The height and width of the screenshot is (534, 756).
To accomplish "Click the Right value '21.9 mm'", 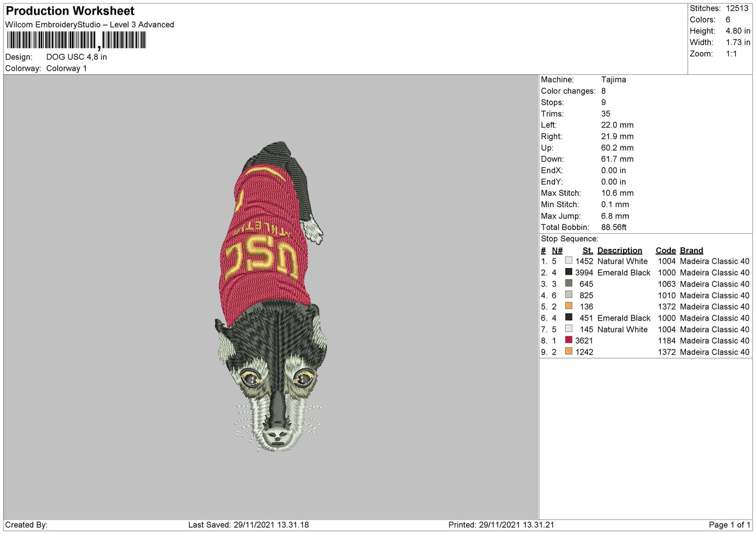I will [617, 137].
